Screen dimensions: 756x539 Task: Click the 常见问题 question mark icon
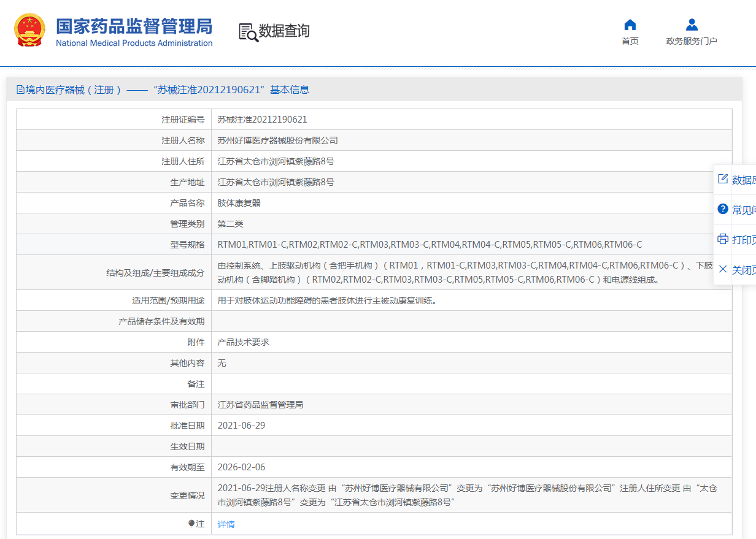click(723, 209)
